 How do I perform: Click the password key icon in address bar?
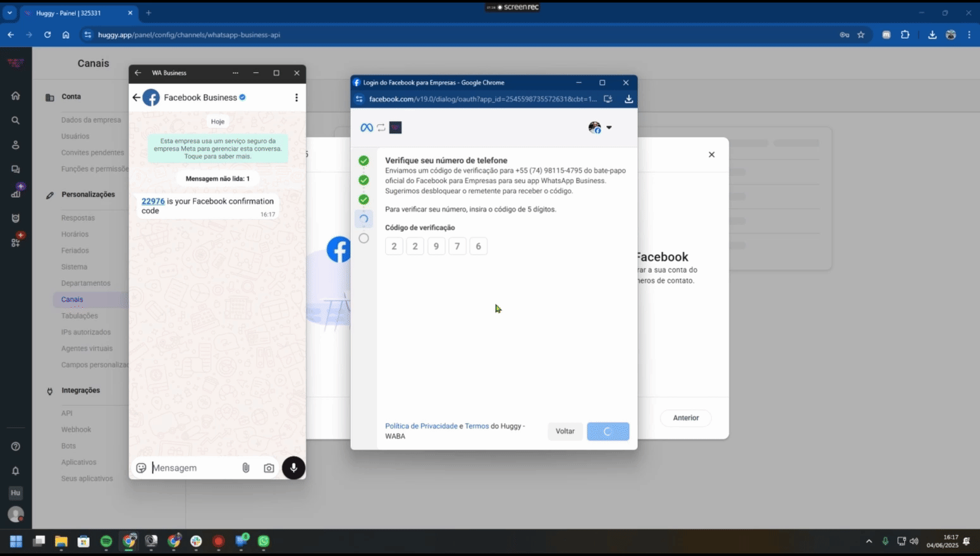(x=844, y=35)
